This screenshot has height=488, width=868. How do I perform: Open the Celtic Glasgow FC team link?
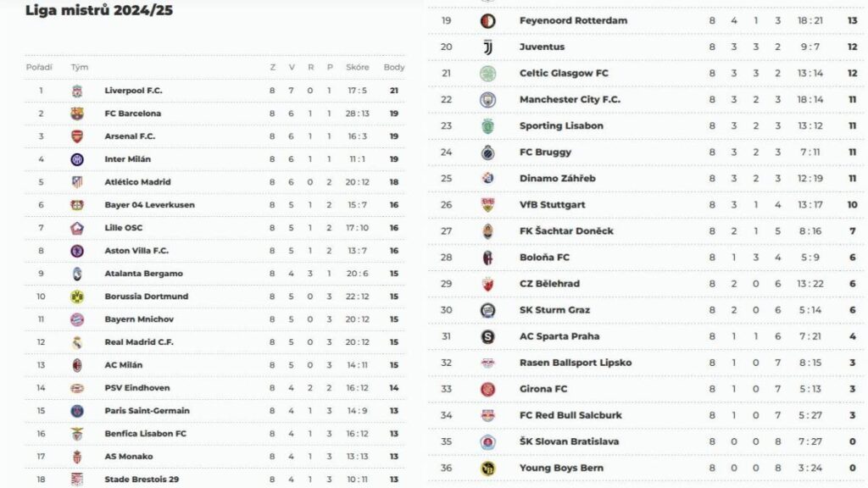pos(564,73)
